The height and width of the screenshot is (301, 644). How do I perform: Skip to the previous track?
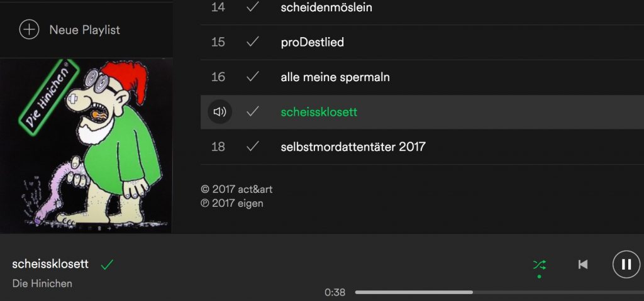582,265
